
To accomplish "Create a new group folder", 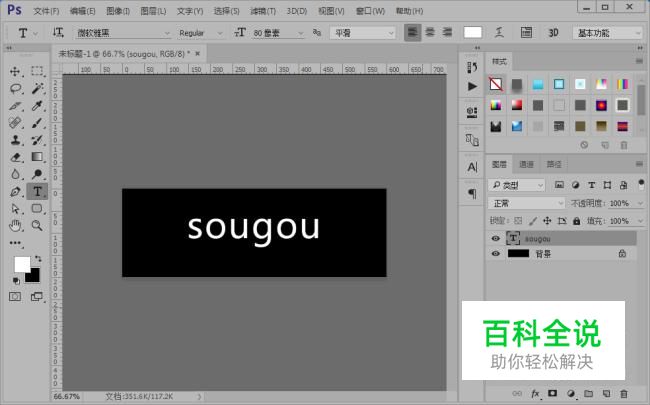I will click(588, 393).
